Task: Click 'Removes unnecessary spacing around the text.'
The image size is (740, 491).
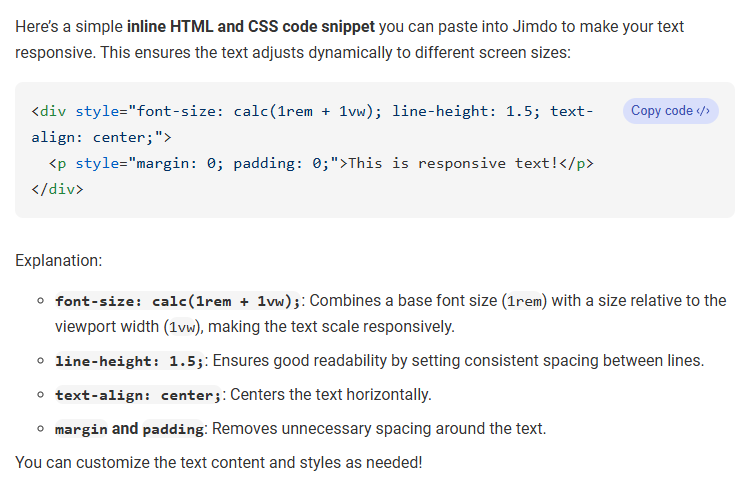Action: (379, 429)
